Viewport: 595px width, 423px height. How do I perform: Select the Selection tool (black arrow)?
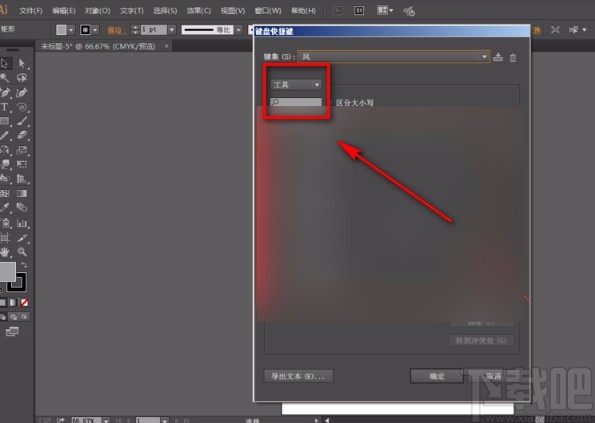coord(5,63)
